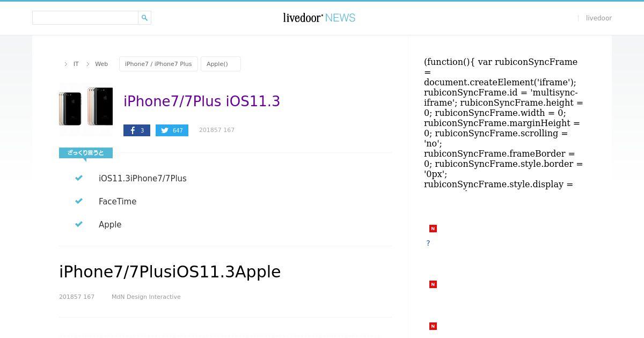Open the MdN Design Interactive source link
644x338 pixels.
[x=146, y=297]
